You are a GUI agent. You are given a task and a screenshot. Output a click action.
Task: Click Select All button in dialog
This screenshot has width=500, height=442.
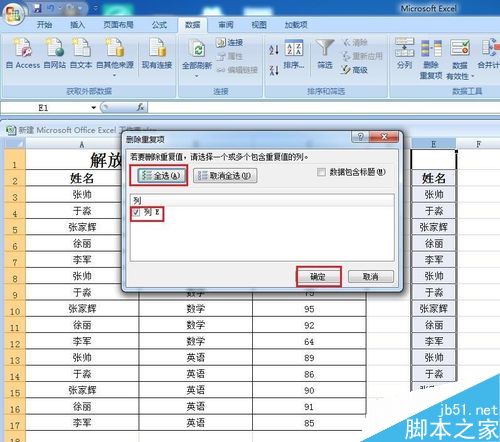tap(161, 176)
